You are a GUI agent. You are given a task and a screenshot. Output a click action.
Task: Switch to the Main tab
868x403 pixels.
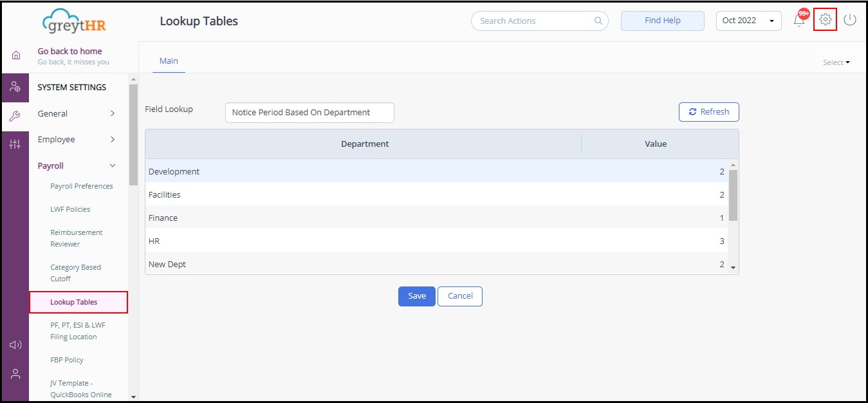pyautogui.click(x=169, y=61)
